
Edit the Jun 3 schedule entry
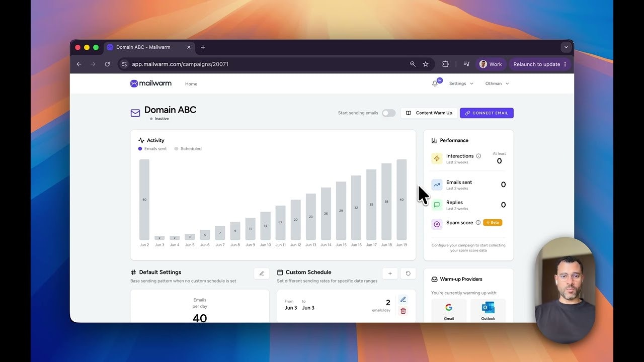403,300
